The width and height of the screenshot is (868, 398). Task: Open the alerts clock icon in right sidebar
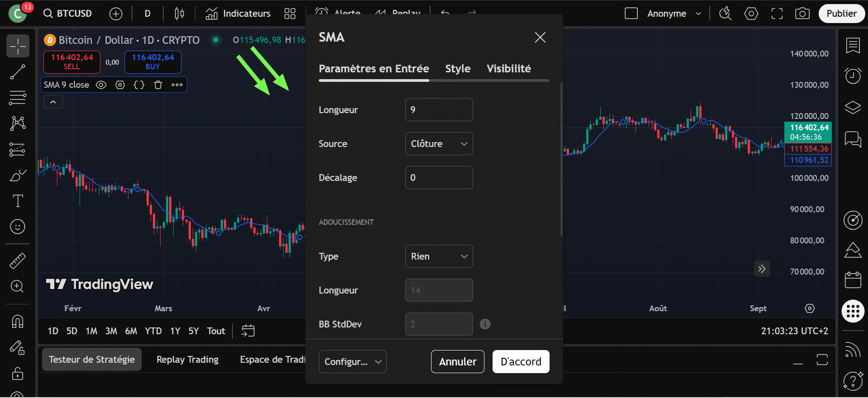(853, 76)
